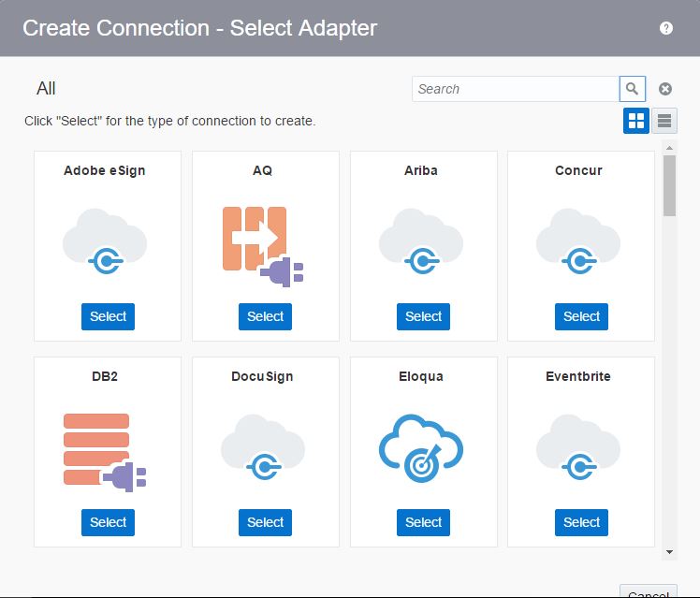
Task: Click the "AQ" card title
Action: point(262,170)
